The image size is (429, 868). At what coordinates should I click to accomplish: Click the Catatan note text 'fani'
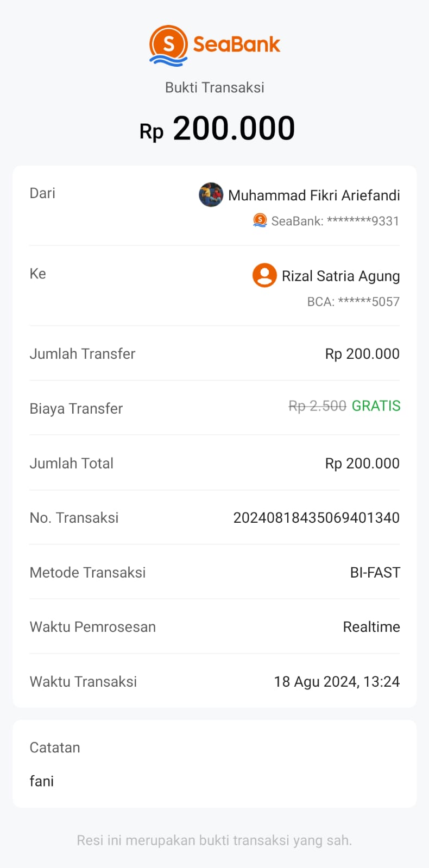[42, 781]
